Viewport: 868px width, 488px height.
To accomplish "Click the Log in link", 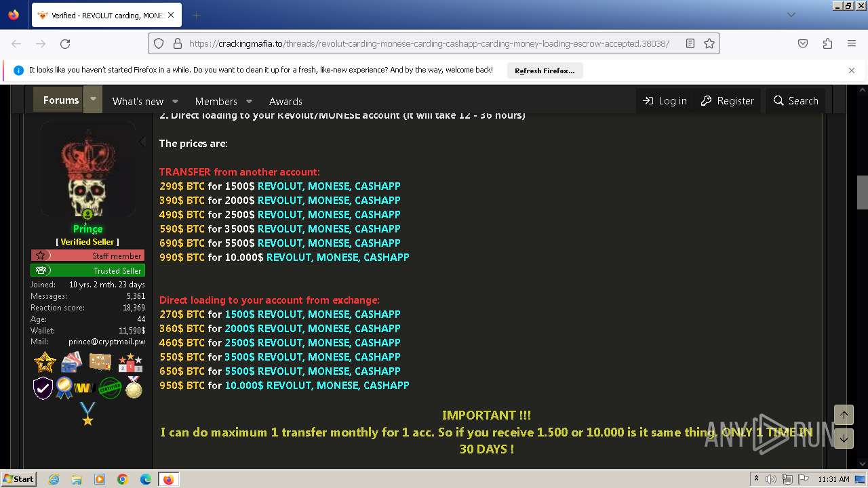I will tap(665, 100).
